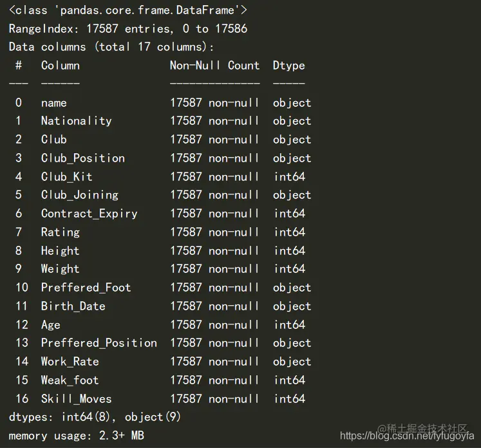Click the 'Weak_foot' column name

[x=70, y=380]
